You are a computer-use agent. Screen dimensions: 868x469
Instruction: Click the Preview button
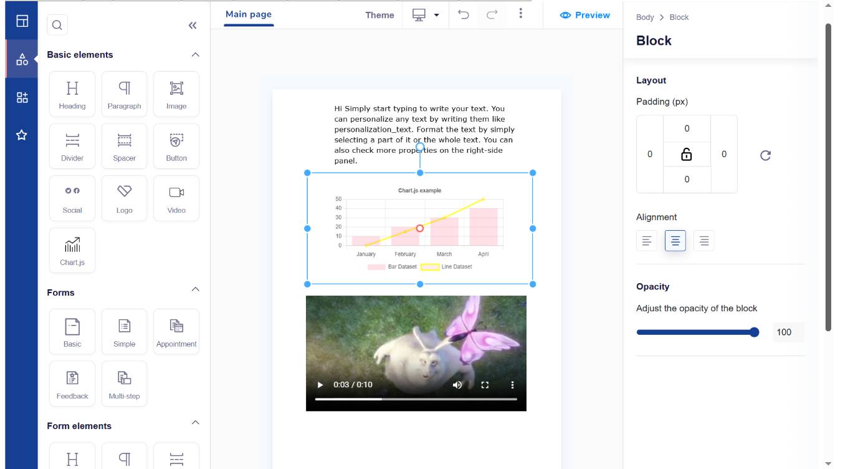pyautogui.click(x=585, y=15)
